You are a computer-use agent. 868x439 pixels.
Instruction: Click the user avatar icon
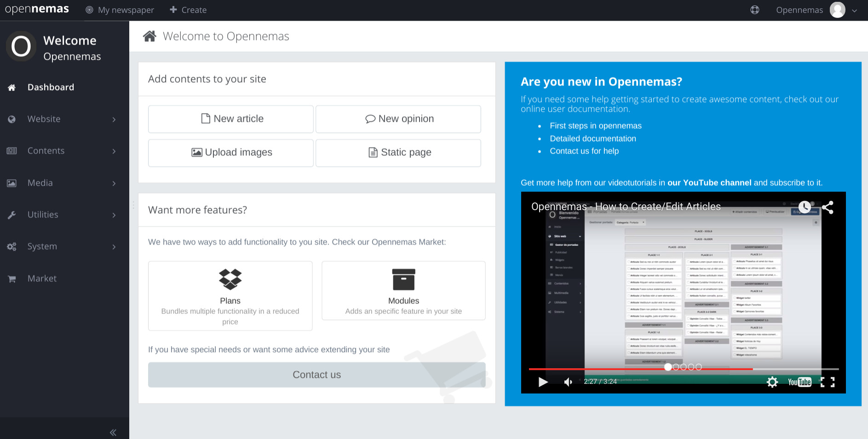coord(837,10)
